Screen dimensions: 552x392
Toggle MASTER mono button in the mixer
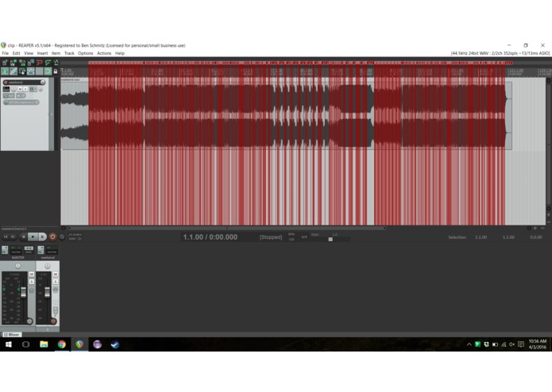(29, 250)
